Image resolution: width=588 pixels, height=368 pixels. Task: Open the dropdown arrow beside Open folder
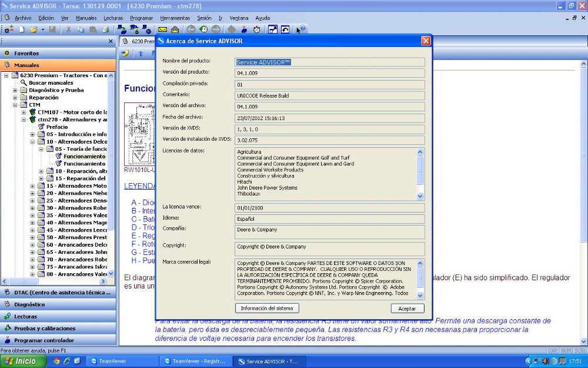point(43,29)
